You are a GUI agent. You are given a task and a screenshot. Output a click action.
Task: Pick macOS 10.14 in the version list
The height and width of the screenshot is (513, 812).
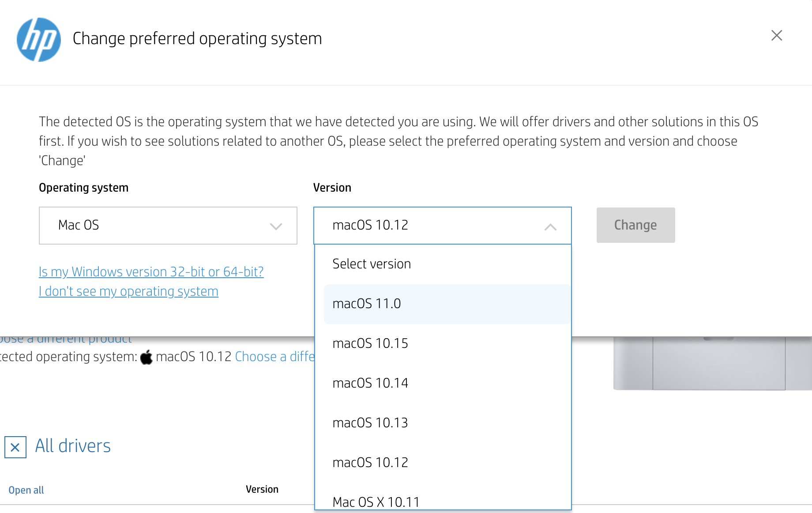443,383
